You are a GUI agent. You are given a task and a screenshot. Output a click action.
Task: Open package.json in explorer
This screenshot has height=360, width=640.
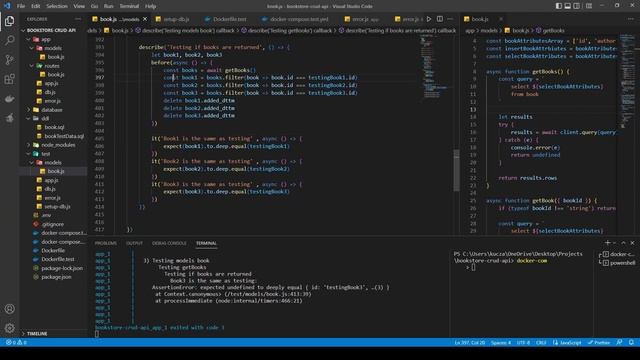pyautogui.click(x=56, y=277)
